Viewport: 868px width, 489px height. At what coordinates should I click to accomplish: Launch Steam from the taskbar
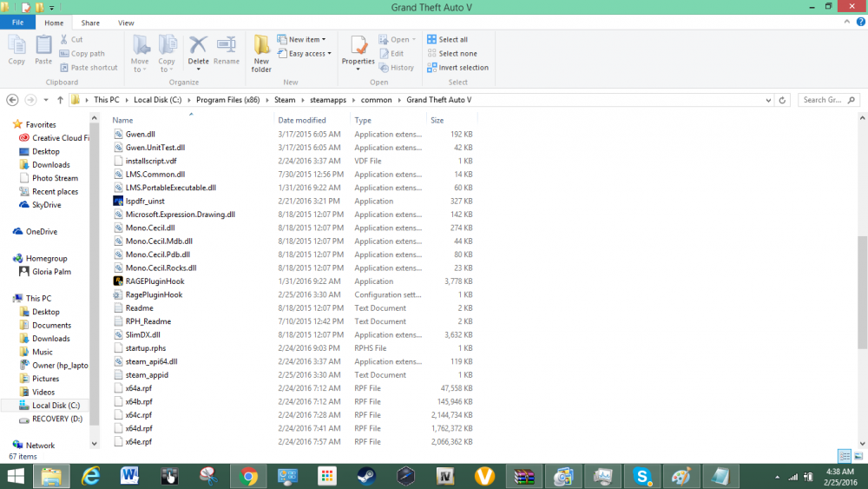[366, 476]
